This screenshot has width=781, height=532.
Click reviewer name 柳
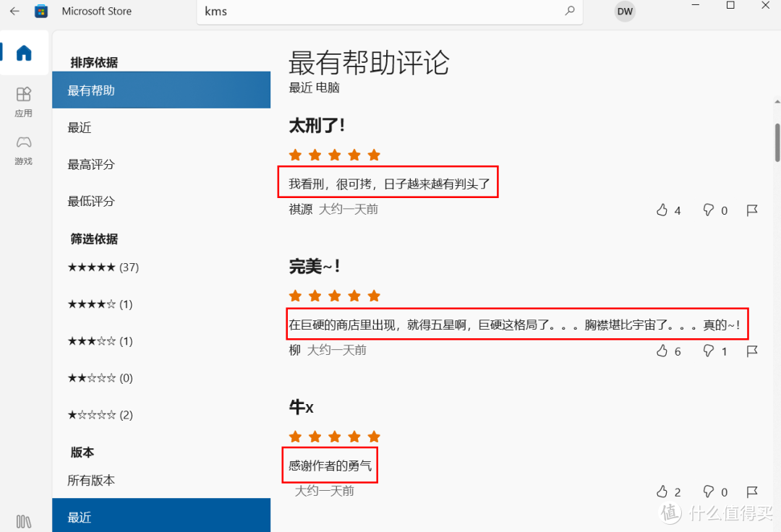tap(295, 350)
